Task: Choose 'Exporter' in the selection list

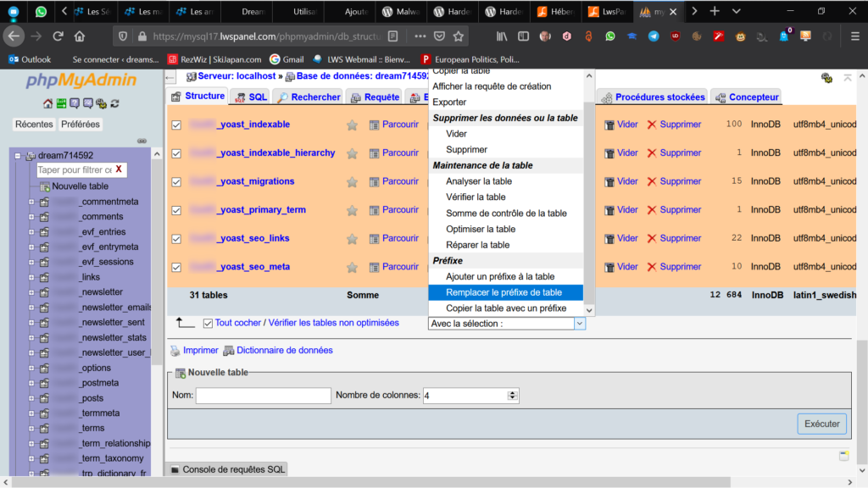Action: [x=505, y=103]
